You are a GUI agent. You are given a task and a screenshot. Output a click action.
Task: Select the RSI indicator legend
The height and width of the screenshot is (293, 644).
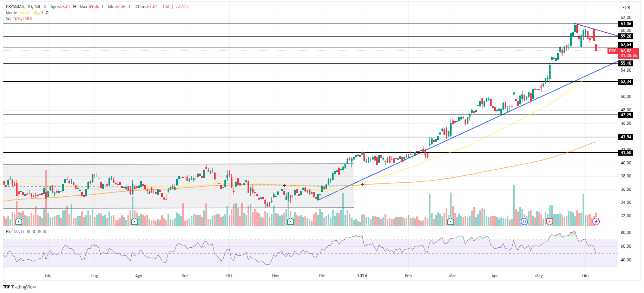tap(8, 232)
